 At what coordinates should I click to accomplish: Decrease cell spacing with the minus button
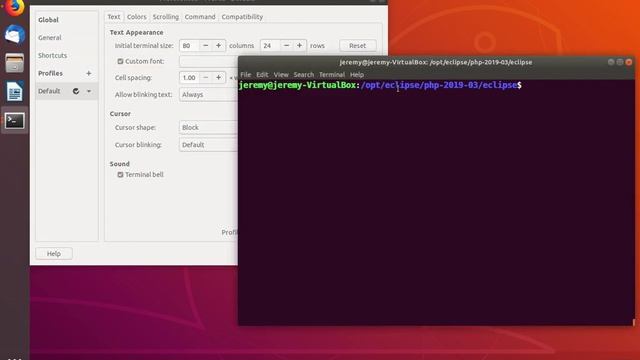[x=206, y=78]
